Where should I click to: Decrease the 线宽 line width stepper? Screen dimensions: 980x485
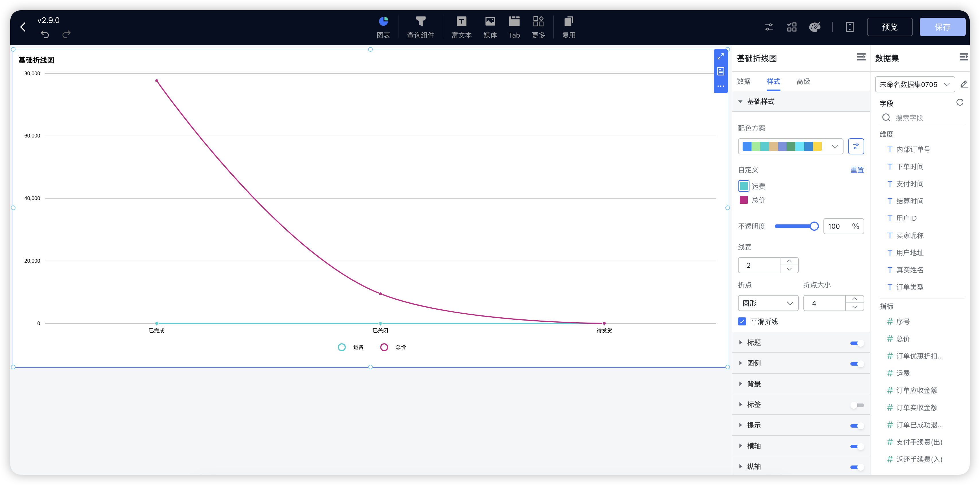[789, 269]
